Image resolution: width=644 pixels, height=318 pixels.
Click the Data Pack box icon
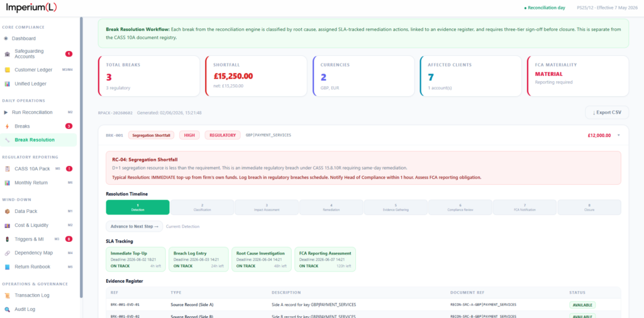point(7,211)
